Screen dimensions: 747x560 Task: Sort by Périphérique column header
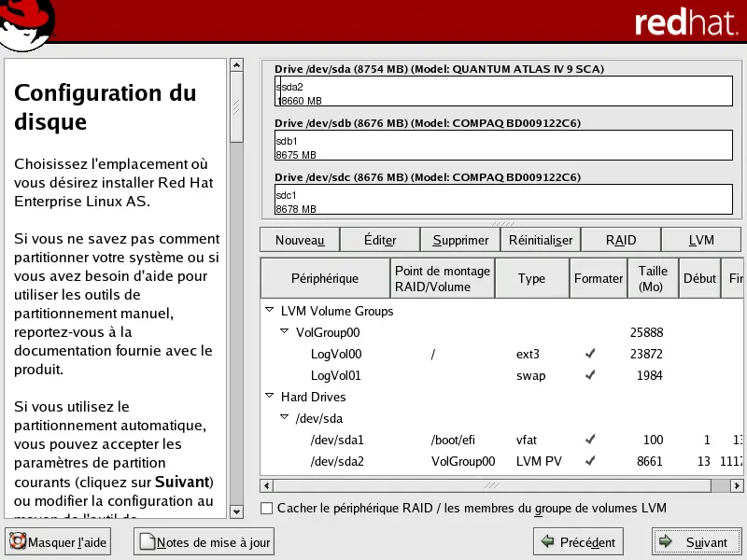tap(324, 278)
